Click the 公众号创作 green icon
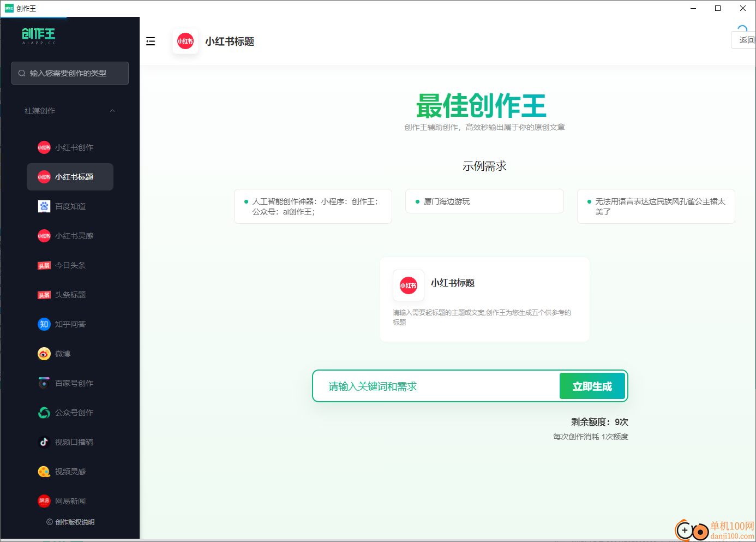Screen dimensions: 756x542 tap(44, 413)
